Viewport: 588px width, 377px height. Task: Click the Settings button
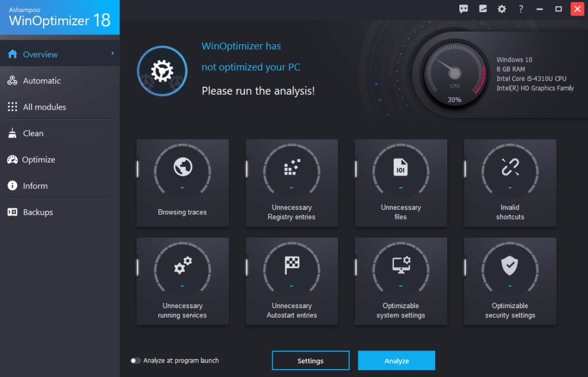[x=311, y=360]
